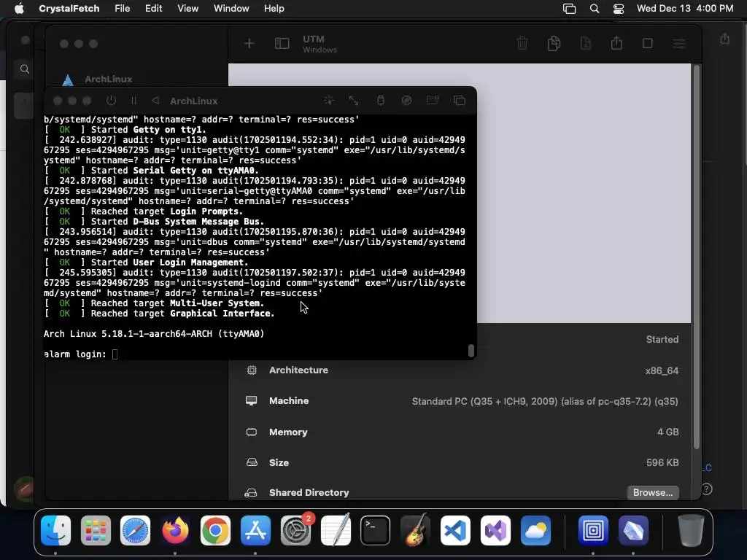Pause the ArchLinux virtual machine

coord(133,101)
